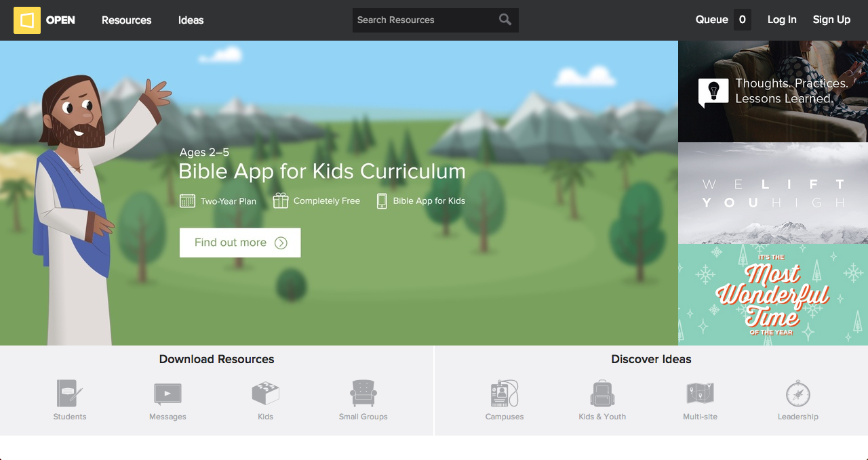The image size is (868, 460).
Task: Click the Kids & Youth label
Action: [x=602, y=417]
